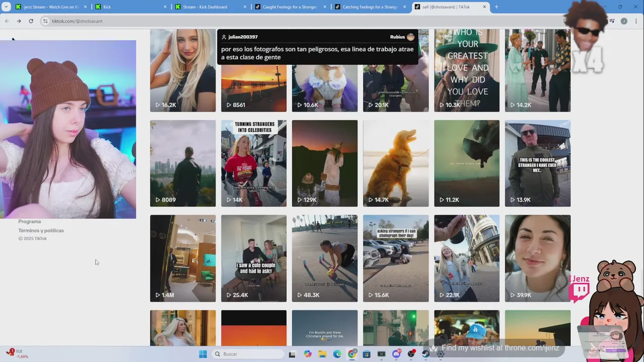Open interior lobby video with 1.4M views
Image resolution: width=644 pixels, height=362 pixels.
(x=183, y=258)
